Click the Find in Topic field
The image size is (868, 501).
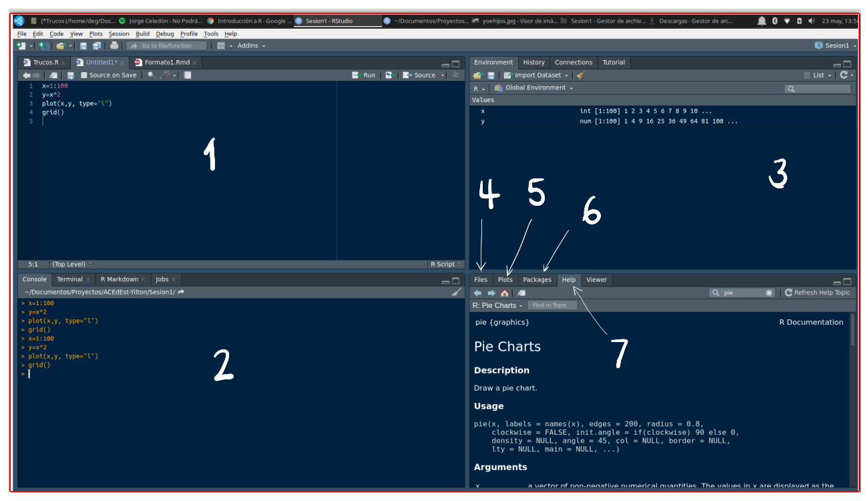(552, 305)
